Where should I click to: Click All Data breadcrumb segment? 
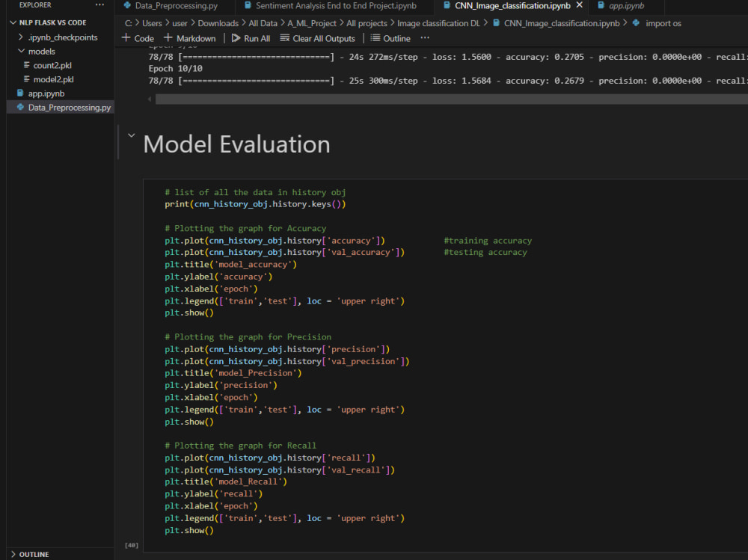point(263,23)
